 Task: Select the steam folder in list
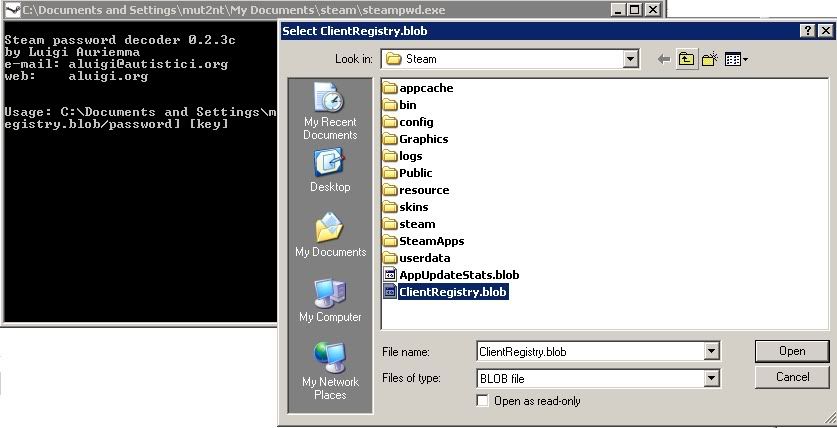point(409,225)
